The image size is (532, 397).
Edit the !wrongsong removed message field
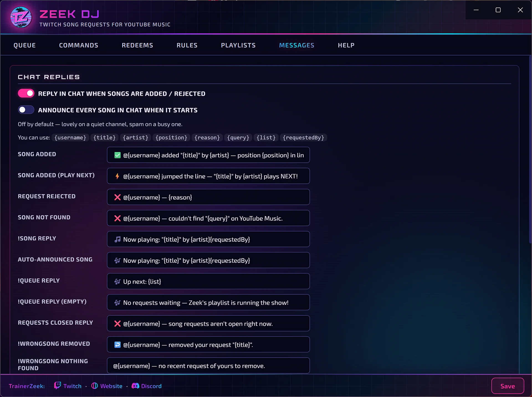(208, 345)
